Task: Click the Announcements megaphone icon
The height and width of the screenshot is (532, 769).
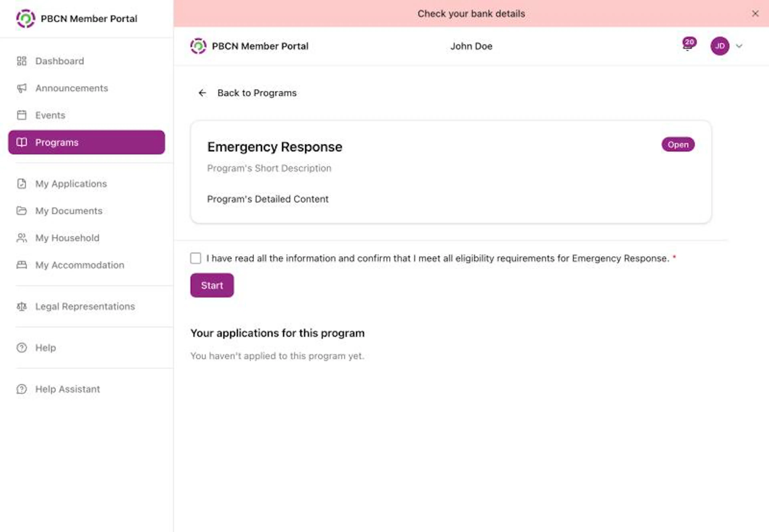Action: [x=22, y=88]
